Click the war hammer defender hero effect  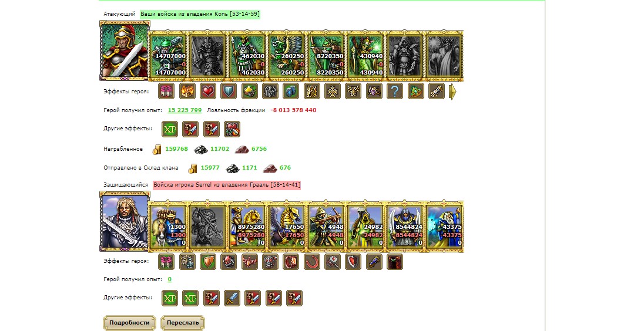coord(333,261)
